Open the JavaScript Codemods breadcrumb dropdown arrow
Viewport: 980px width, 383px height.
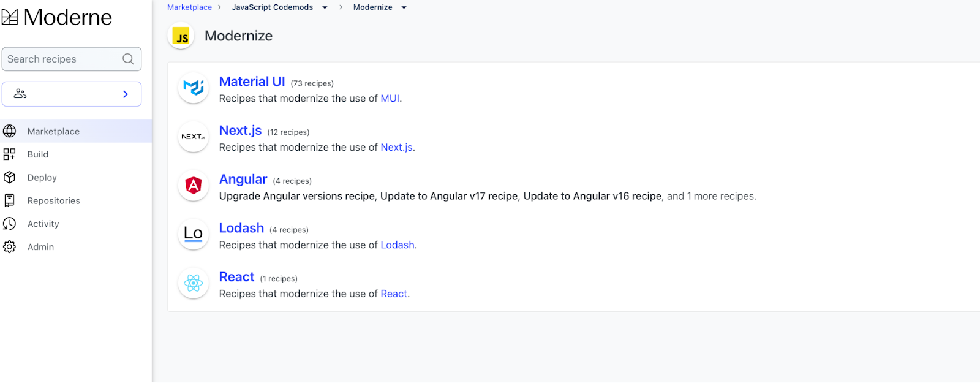pyautogui.click(x=325, y=7)
